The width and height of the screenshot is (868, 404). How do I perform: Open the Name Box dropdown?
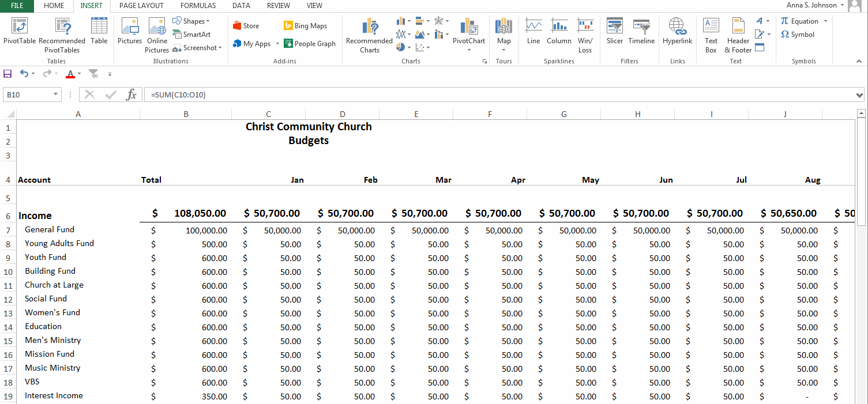[56, 94]
